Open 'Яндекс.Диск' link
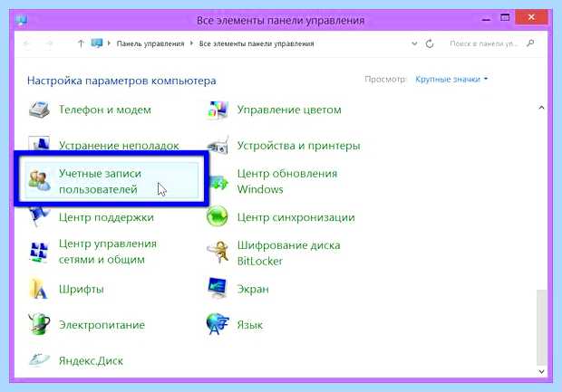 point(91,360)
